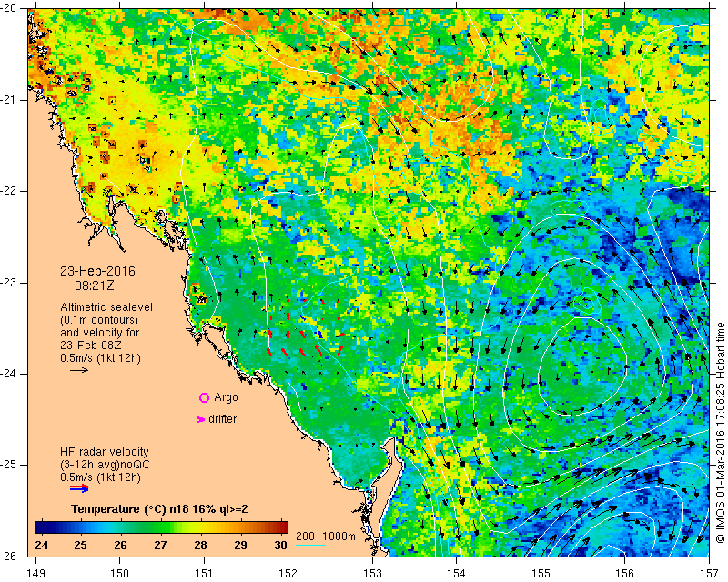
Task: Click the colorbar tick label '26'
Action: tap(121, 546)
